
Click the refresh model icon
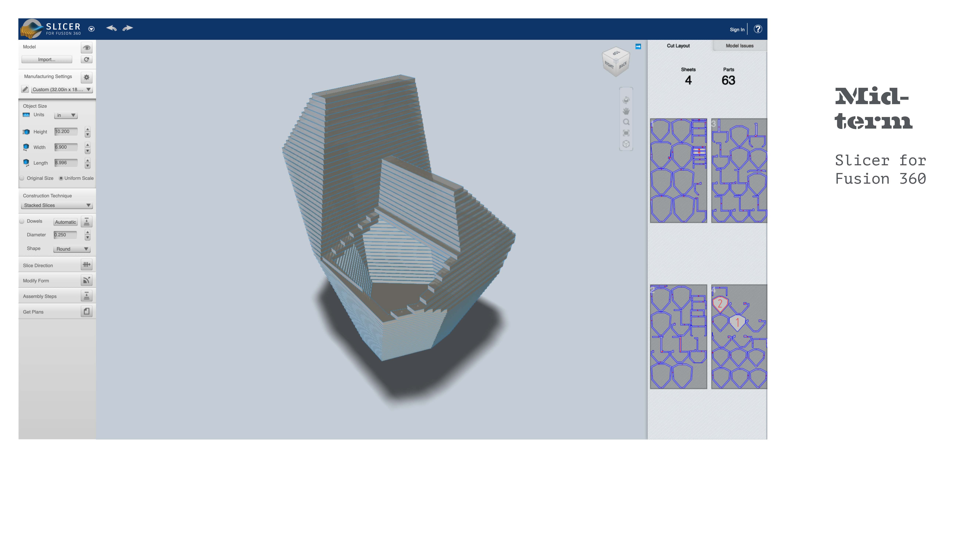tap(86, 60)
